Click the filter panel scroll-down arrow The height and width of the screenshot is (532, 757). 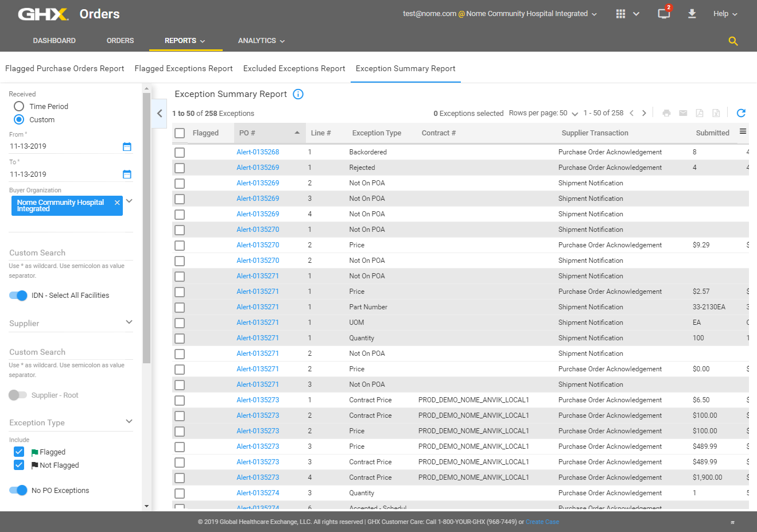[146, 506]
